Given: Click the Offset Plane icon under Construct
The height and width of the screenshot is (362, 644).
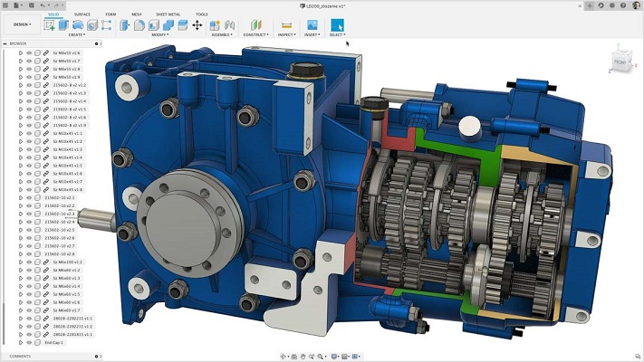Looking at the screenshot, I should click(x=255, y=24).
